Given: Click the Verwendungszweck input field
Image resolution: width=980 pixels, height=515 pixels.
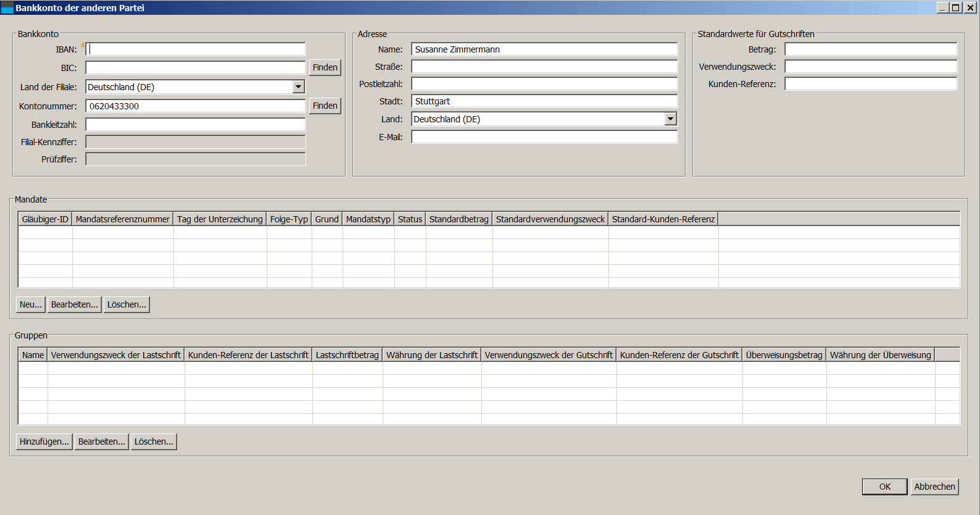Looking at the screenshot, I should [871, 67].
